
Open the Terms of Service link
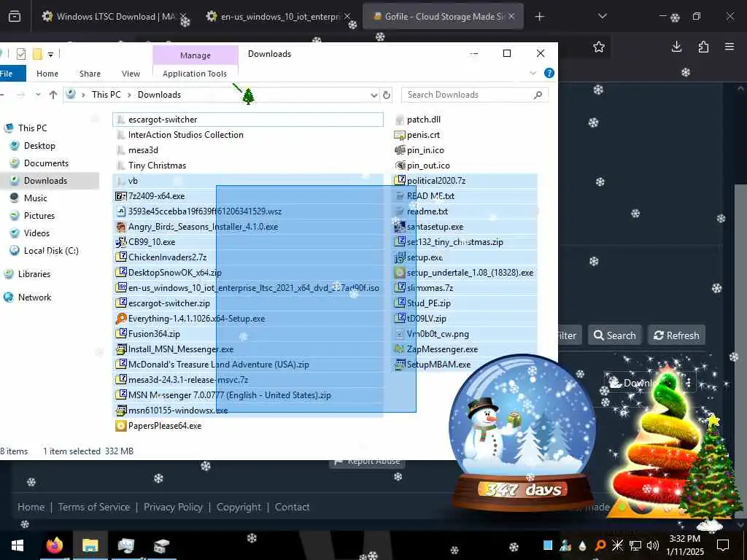(x=94, y=507)
